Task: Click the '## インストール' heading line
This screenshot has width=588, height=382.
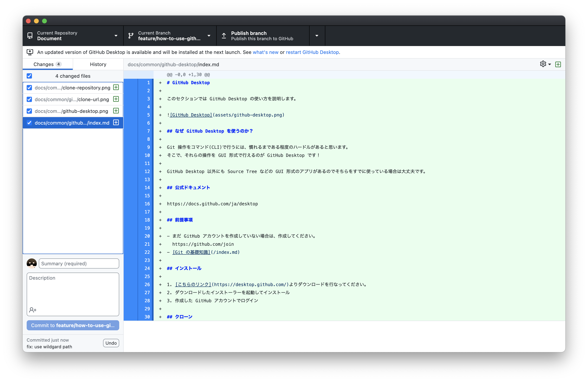Action: (x=184, y=268)
